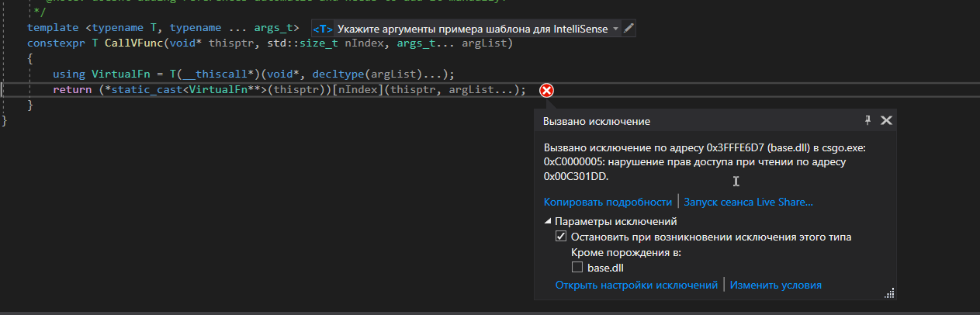Open the template arguments dropdown arrow
Image resolution: width=980 pixels, height=315 pixels.
[616, 29]
